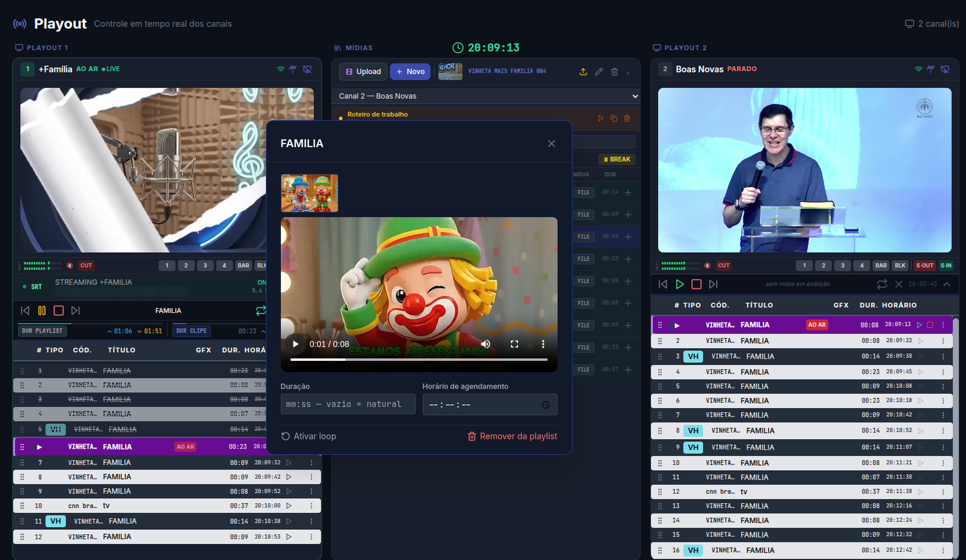
Task: Open video preview more-options menu
Action: point(543,344)
